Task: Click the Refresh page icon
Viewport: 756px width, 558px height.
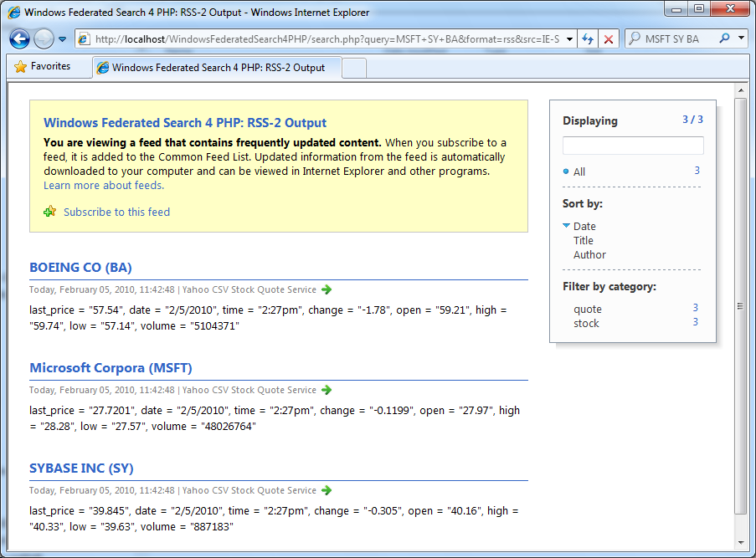Action: [587, 39]
